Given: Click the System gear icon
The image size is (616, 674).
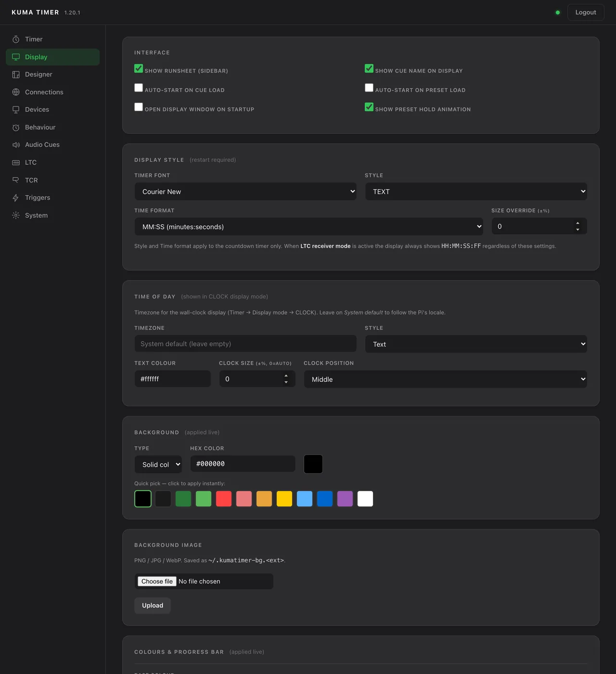Looking at the screenshot, I should pos(16,215).
